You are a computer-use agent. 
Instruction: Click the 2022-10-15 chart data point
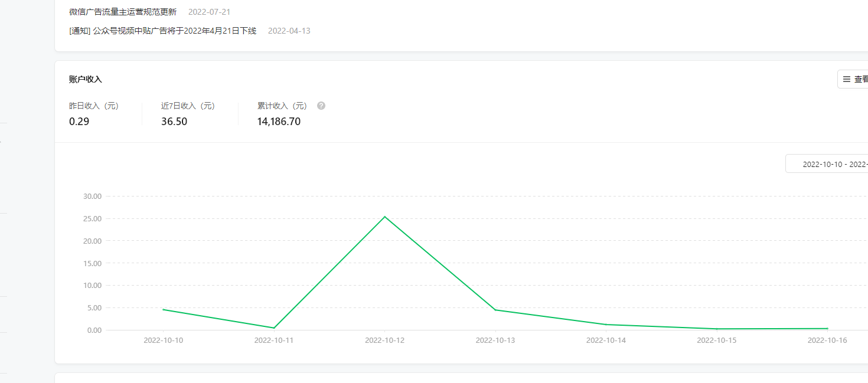tap(717, 329)
